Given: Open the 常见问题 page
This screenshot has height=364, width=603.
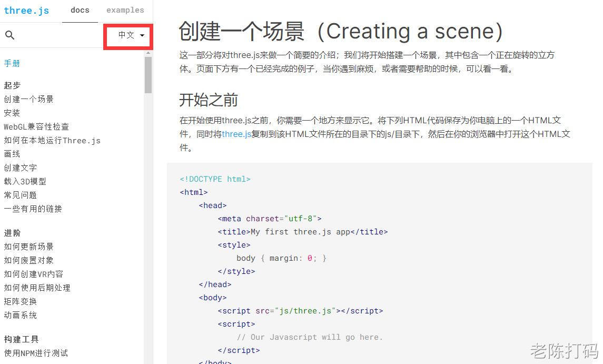Looking at the screenshot, I should tap(21, 195).
